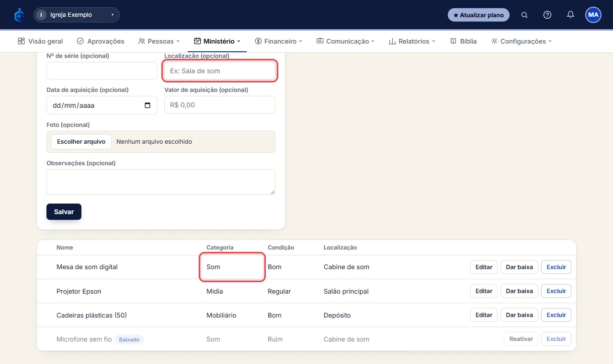Focus the Observações text area

coord(161,182)
